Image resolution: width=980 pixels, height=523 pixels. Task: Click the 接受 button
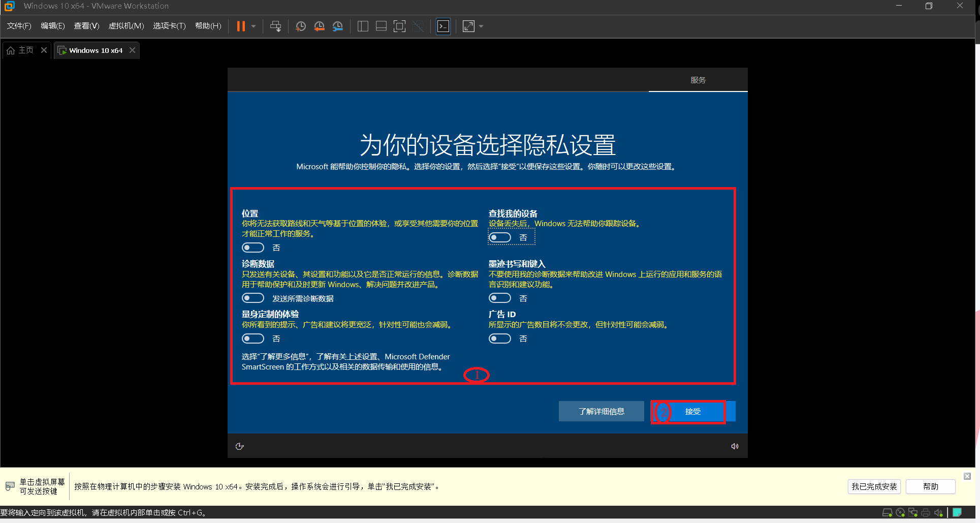click(693, 411)
